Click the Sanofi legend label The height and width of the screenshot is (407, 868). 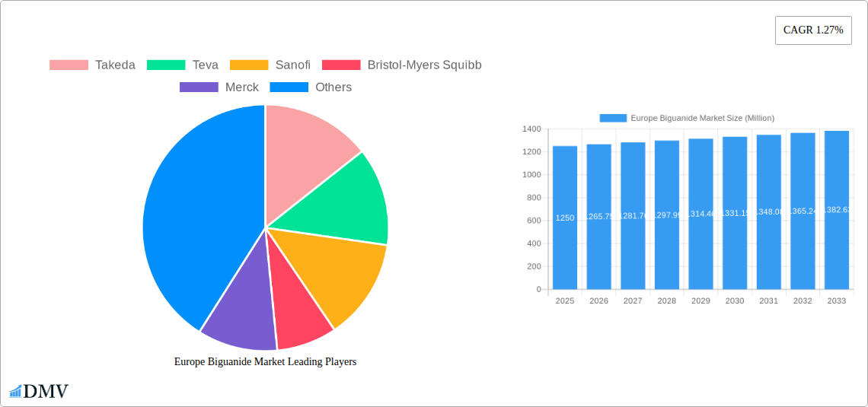(x=293, y=65)
